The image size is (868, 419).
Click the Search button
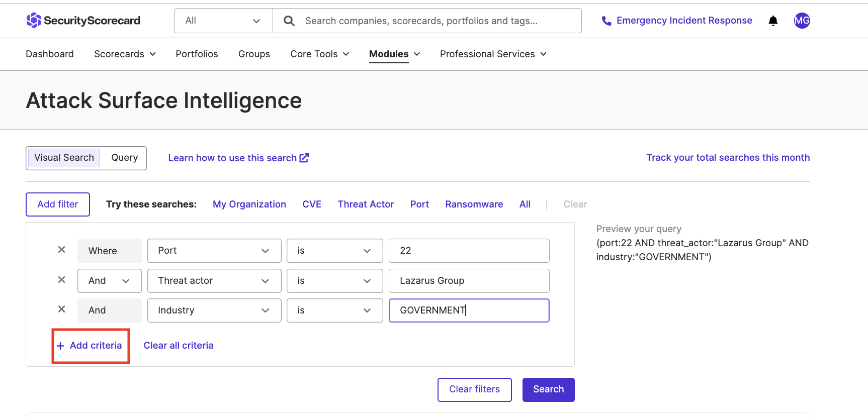pyautogui.click(x=549, y=390)
